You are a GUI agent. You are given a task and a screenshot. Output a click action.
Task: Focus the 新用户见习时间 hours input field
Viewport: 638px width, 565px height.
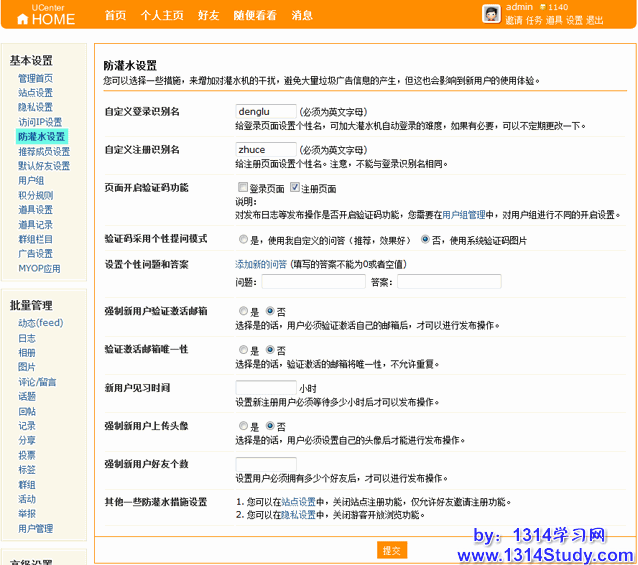tap(265, 387)
